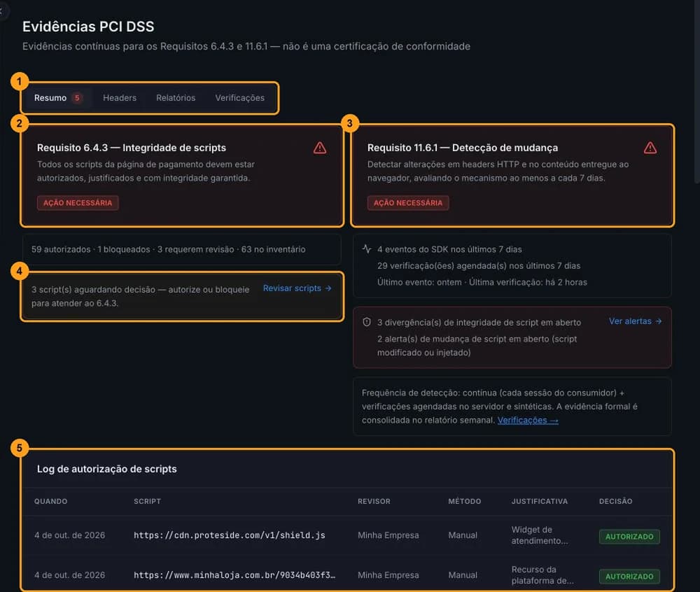
Task: Click AÇÃO NECESSÁRIA badge under Requisito 11.6.1
Action: click(x=408, y=202)
